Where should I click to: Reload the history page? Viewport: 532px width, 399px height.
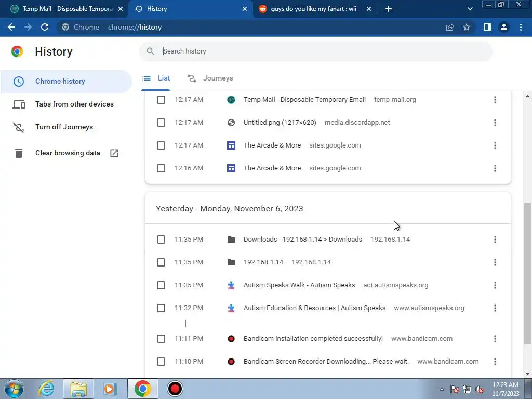click(x=45, y=27)
